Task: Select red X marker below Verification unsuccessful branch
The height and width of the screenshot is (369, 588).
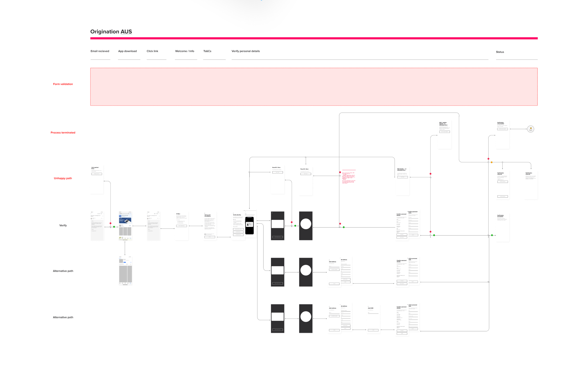Action: coord(488,159)
